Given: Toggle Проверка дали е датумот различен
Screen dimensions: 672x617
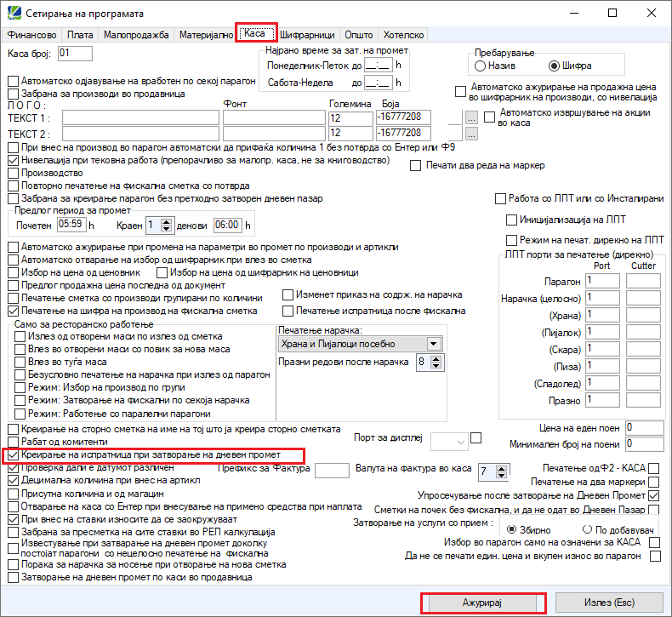Looking at the screenshot, I should point(14,468).
